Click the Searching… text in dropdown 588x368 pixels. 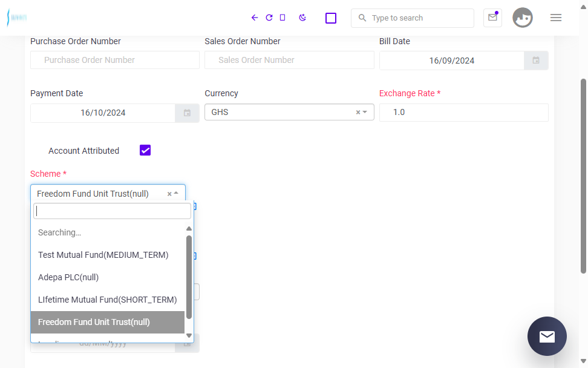coord(60,232)
